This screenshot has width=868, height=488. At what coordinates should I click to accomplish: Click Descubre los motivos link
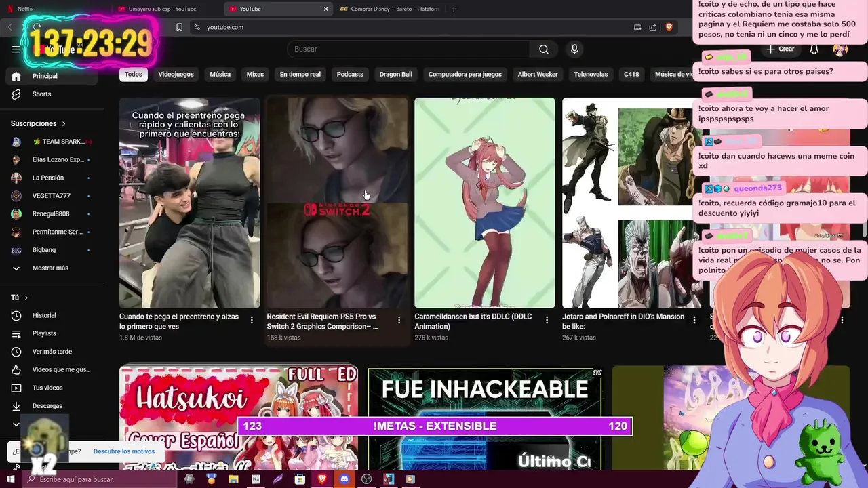tap(124, 451)
